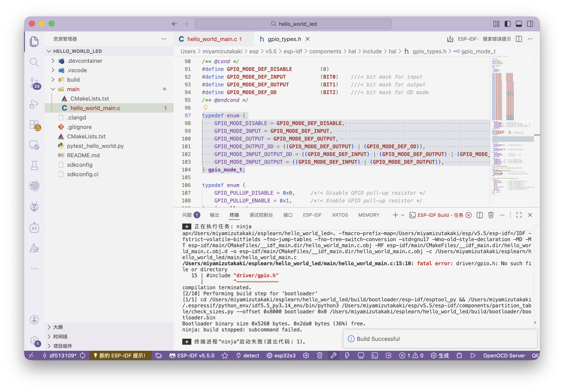Kill terminal using the trash icon
The width and height of the screenshot is (564, 392).
coord(491,215)
